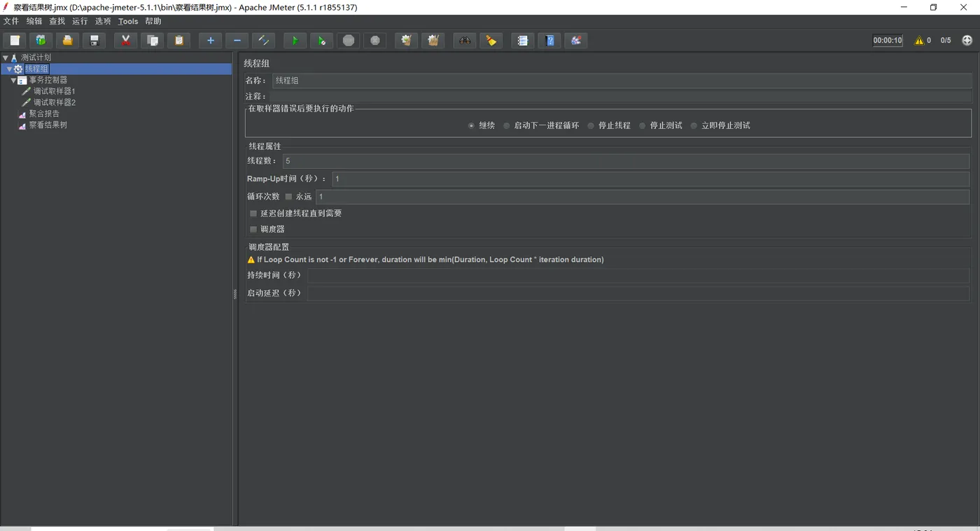Image resolution: width=980 pixels, height=531 pixels.
Task: Click the Paste clipboard icon
Action: click(178, 41)
